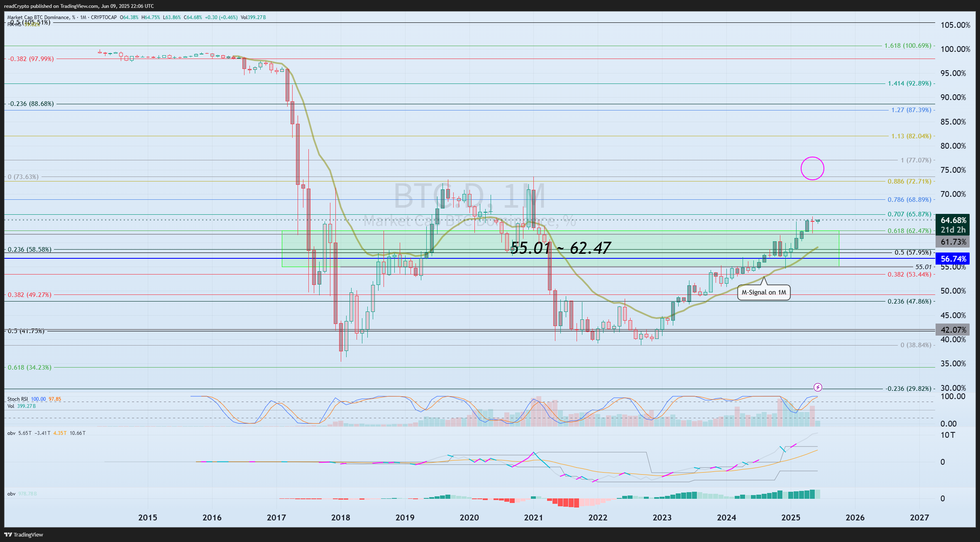Click the 2021 label on the time axis
Screen dimensions: 980x542
(x=534, y=517)
